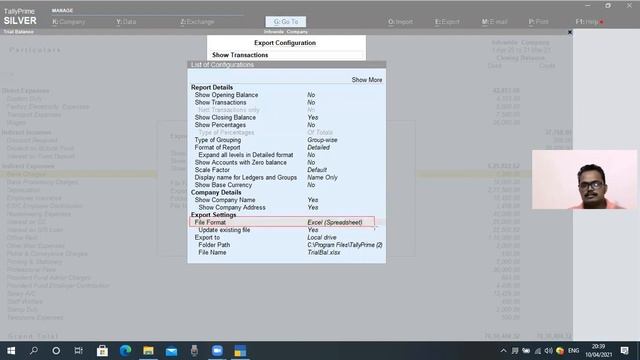Toggle Show Opening Balance option

(x=287, y=95)
